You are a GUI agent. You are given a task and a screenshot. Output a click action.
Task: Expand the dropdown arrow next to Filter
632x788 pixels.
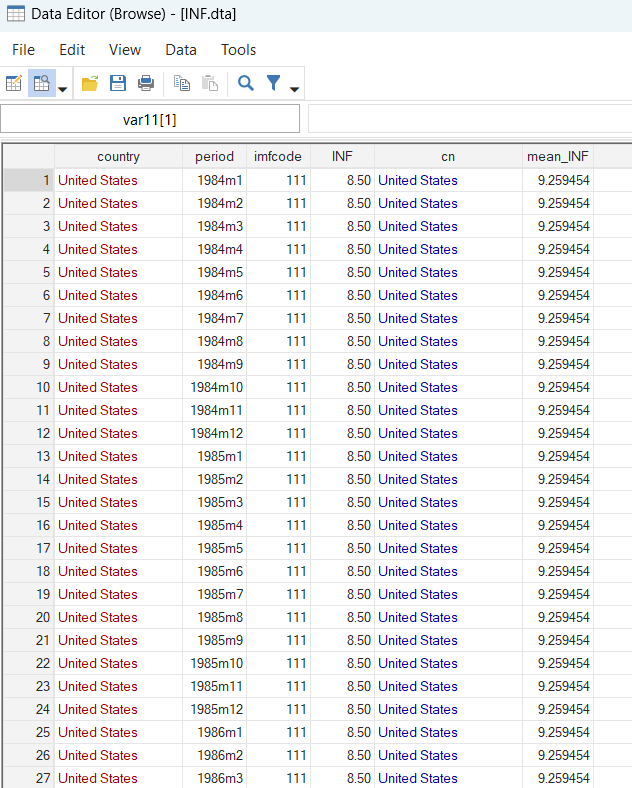(x=294, y=90)
